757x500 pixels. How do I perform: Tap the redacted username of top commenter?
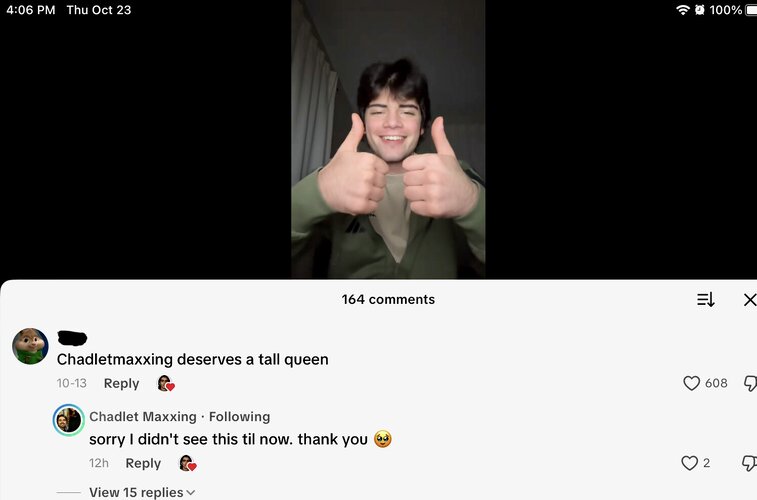point(72,338)
